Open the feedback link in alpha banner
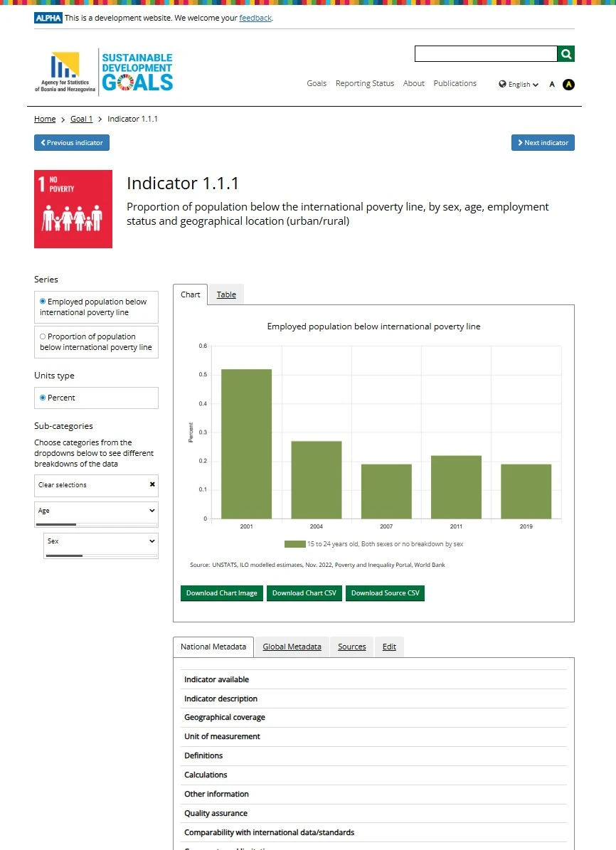Screen dimensions: 616x850 pos(255,18)
